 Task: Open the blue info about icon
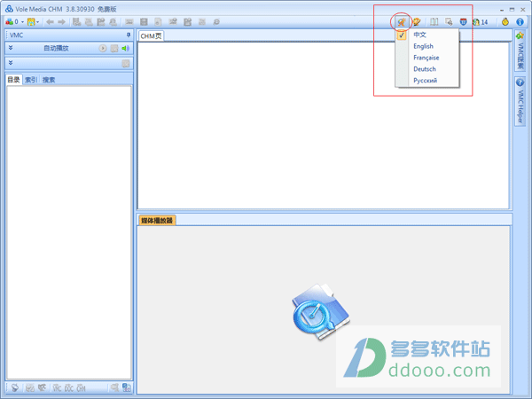tap(520, 22)
